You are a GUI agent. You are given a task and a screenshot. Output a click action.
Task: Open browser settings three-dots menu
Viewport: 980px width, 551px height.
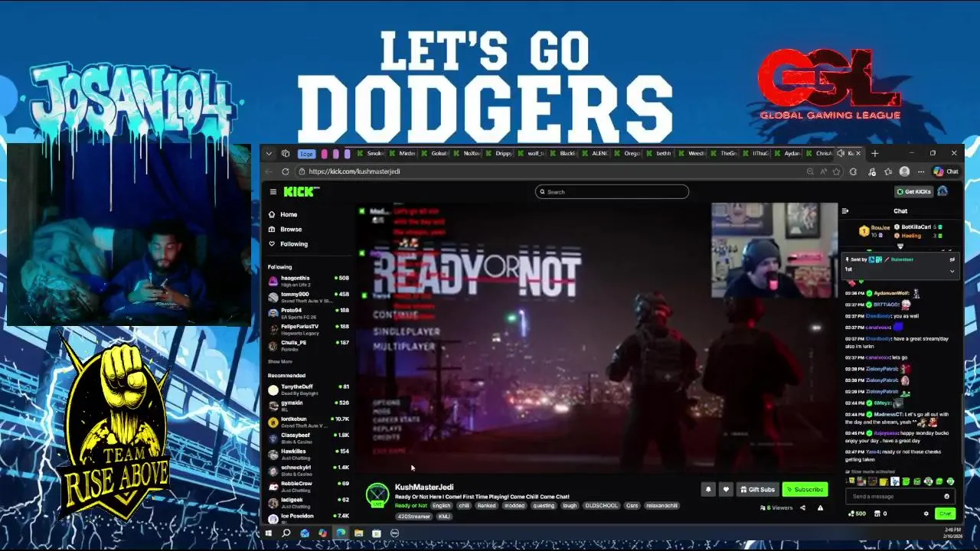tap(920, 171)
